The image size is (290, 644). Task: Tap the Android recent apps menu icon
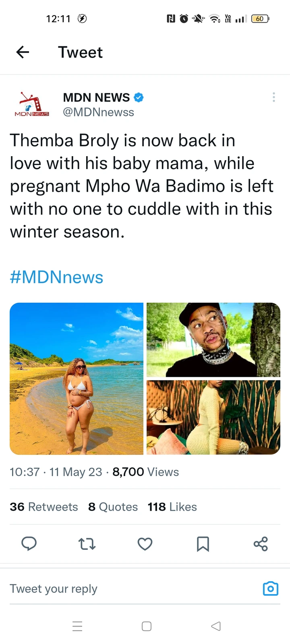77,626
